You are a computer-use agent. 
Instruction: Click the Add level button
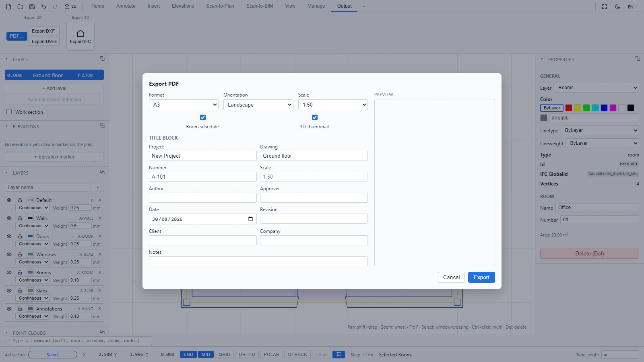point(54,88)
